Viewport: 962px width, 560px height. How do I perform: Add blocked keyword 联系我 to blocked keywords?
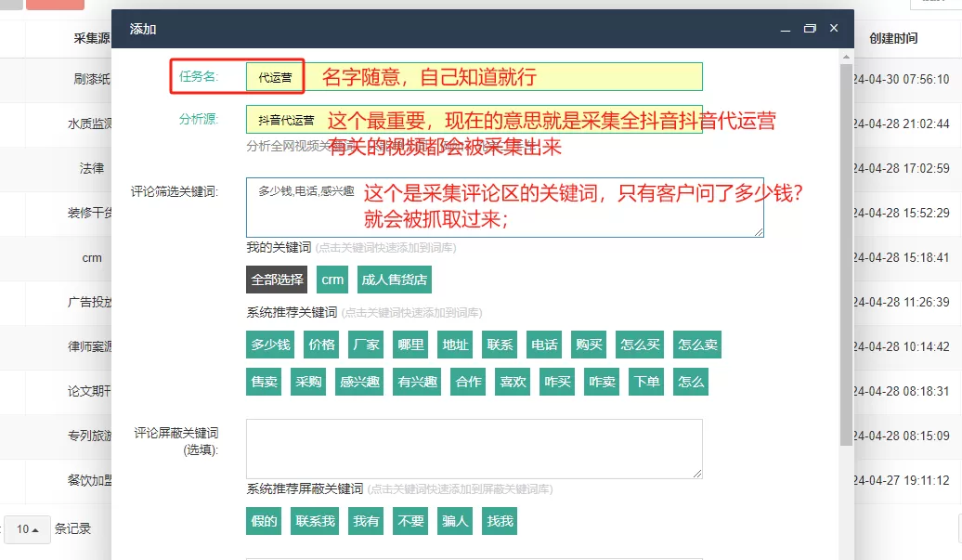[314, 521]
